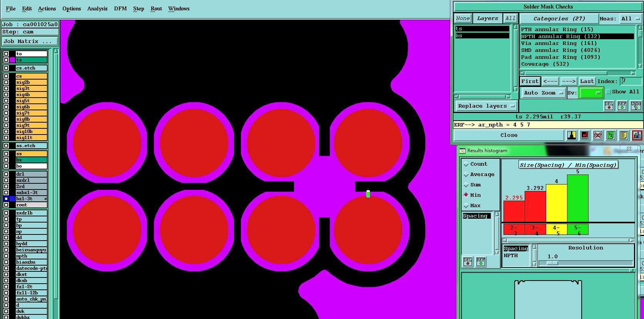Select the Sum radio option
Viewport: 644px width, 319px height.
pyautogui.click(x=466, y=185)
